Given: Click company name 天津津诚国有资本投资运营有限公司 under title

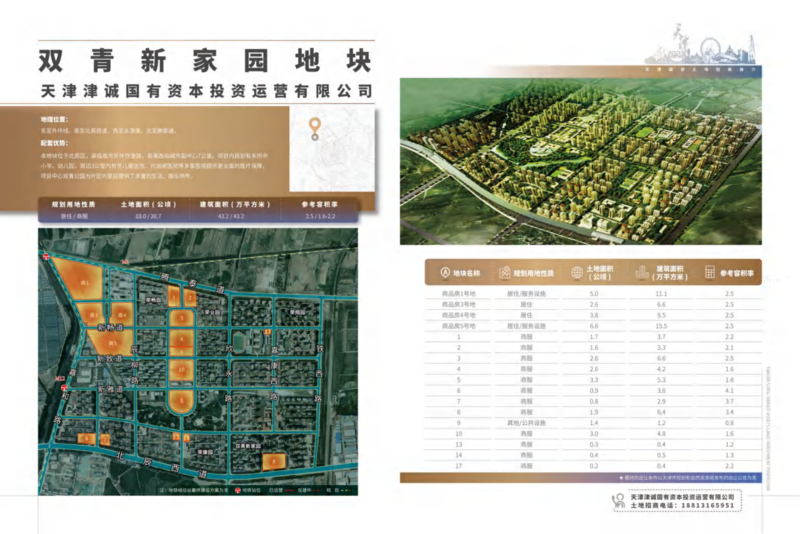Looking at the screenshot, I should (207, 91).
